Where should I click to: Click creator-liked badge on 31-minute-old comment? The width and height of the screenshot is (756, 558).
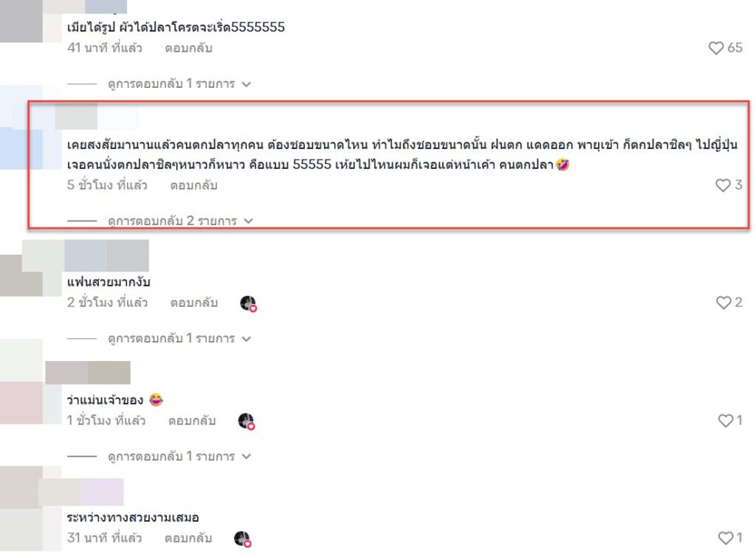tap(242, 539)
